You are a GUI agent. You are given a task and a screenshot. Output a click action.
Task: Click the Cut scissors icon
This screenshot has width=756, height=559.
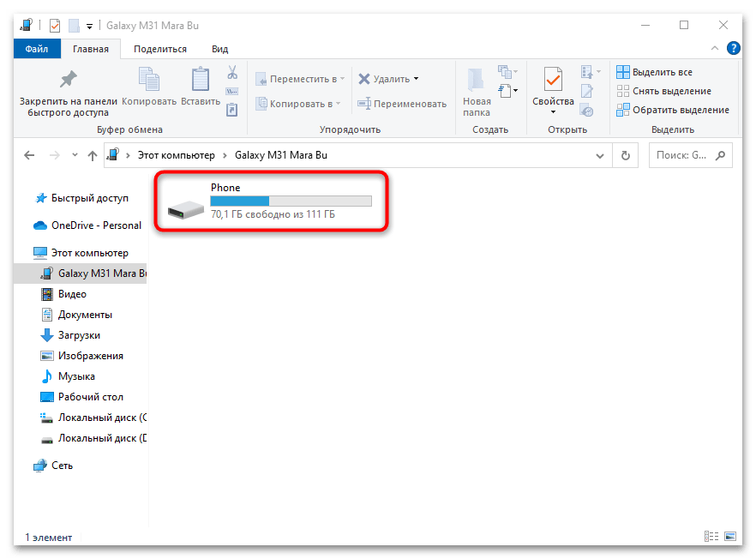pyautogui.click(x=232, y=73)
